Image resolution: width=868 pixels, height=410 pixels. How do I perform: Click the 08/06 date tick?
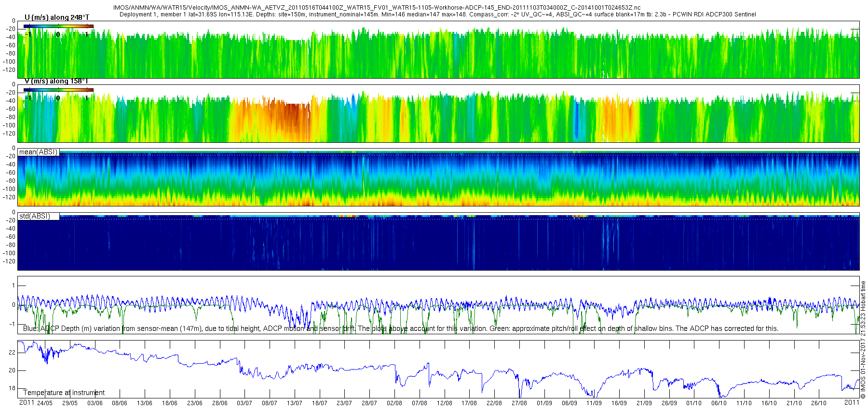pyautogui.click(x=120, y=403)
